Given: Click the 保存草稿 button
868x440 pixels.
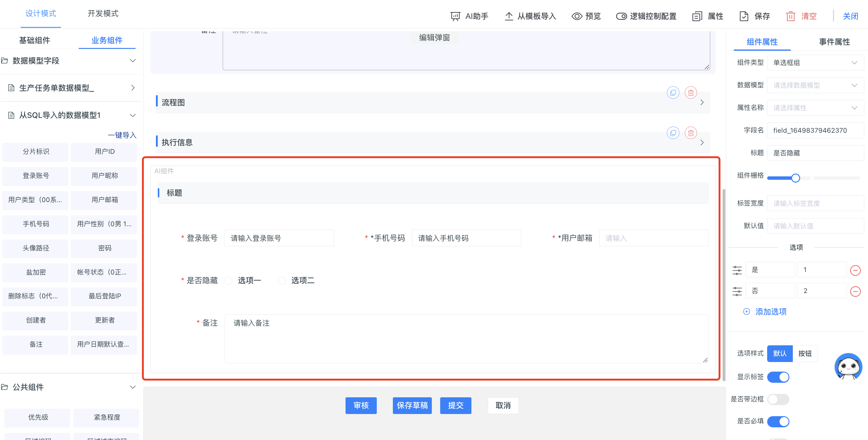Looking at the screenshot, I should tap(412, 405).
